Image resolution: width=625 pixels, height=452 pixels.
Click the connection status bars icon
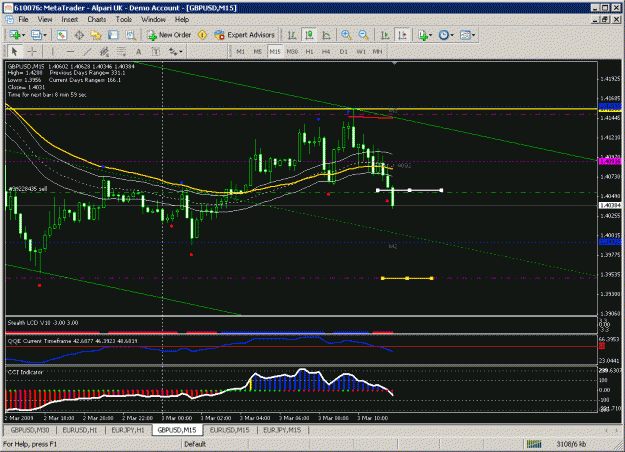click(x=534, y=444)
